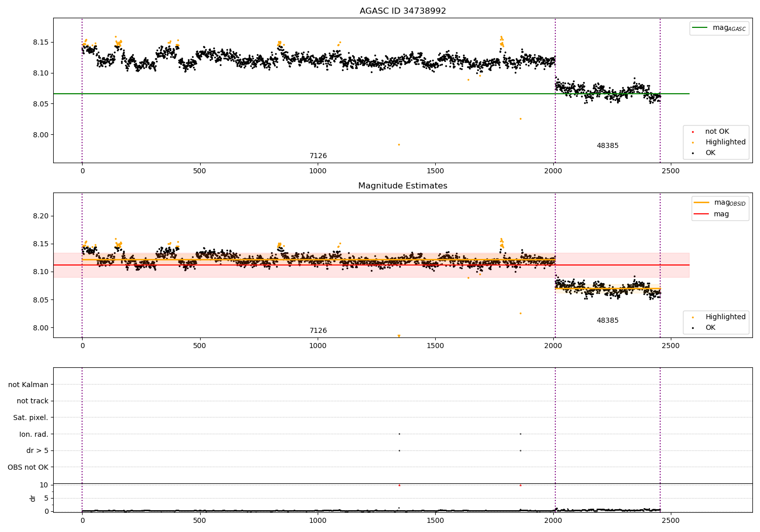This screenshot has height=532, width=760.
Task: Click the 8.20 y-axis tick label
Action: (x=41, y=216)
